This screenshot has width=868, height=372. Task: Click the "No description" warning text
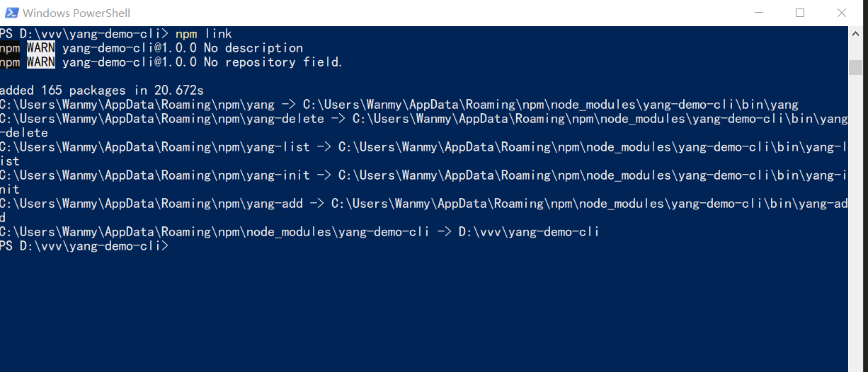click(x=253, y=48)
